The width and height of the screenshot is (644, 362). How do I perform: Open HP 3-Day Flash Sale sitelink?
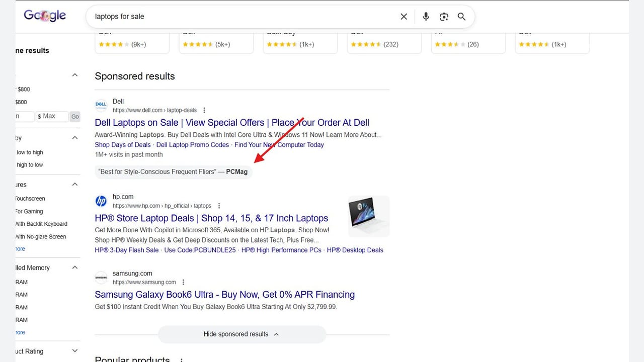[127, 250]
